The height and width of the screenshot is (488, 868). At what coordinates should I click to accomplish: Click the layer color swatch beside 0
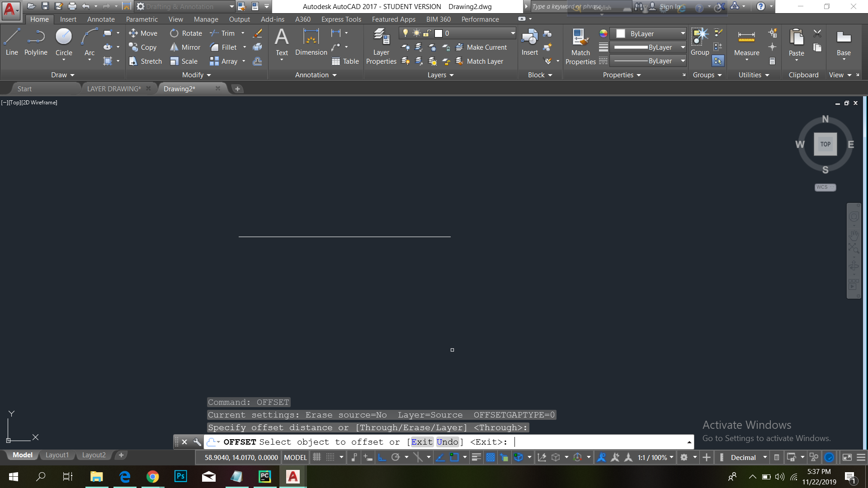coord(438,33)
